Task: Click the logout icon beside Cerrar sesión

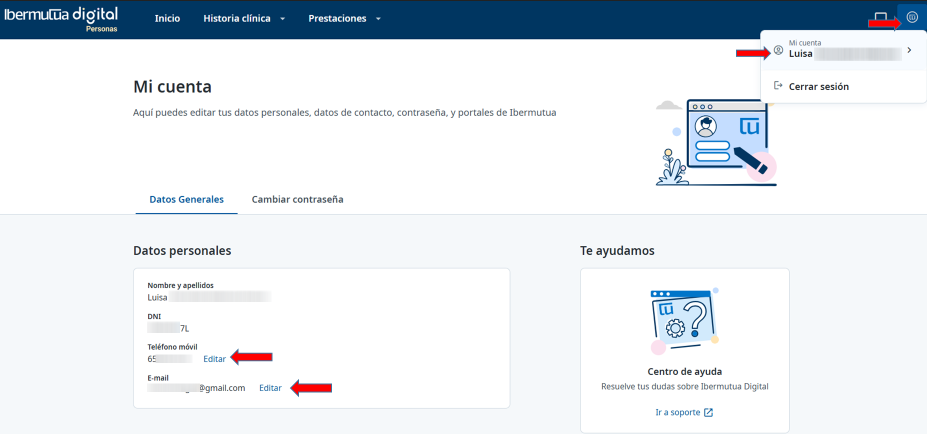Action: 778,86
